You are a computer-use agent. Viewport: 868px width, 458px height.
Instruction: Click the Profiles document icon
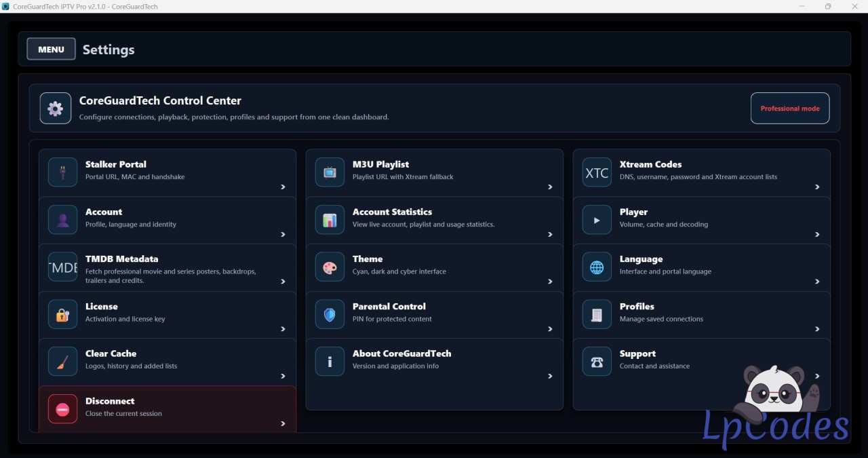point(597,315)
